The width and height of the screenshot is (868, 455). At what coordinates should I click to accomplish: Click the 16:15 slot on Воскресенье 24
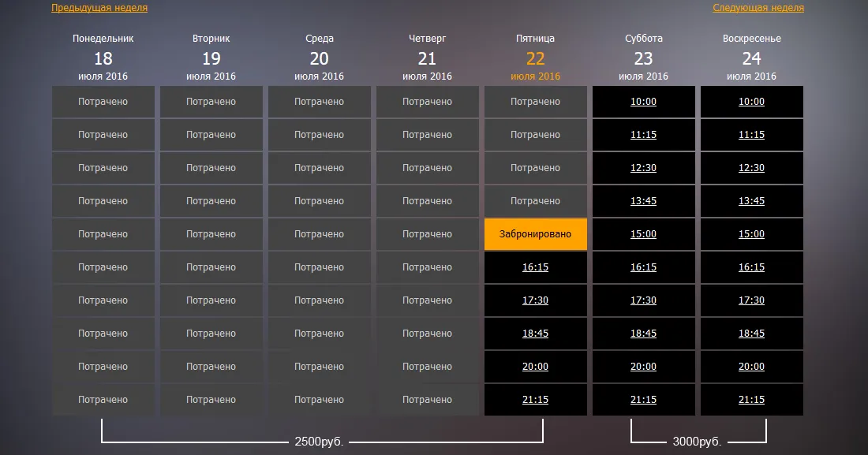point(752,267)
